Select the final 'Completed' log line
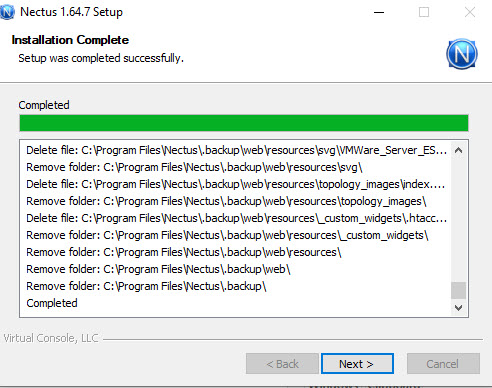The image size is (492, 388). pyautogui.click(x=52, y=303)
